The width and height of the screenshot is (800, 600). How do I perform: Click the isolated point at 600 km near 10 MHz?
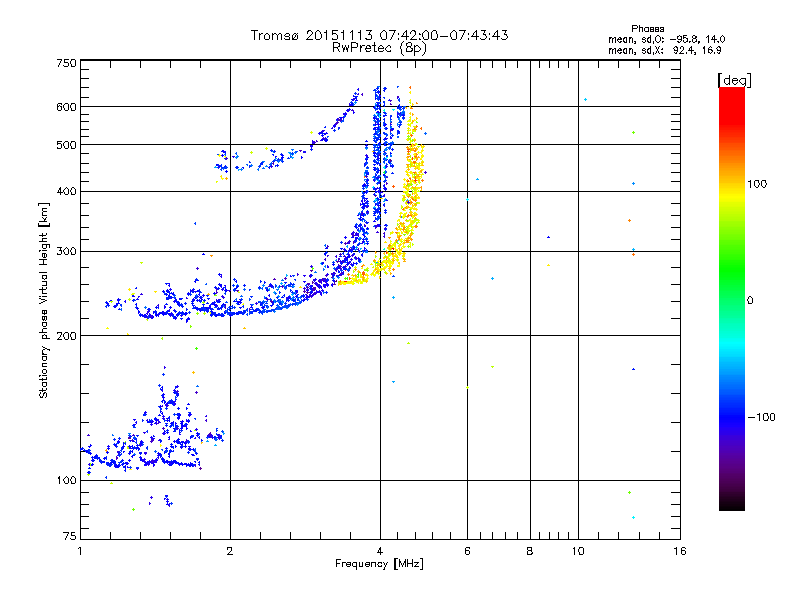[x=585, y=99]
